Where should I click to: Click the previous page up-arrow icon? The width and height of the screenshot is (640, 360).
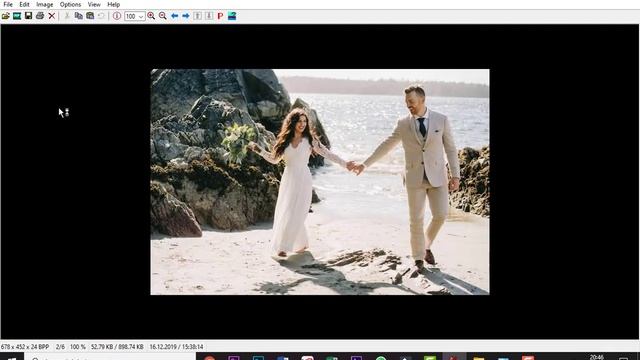pyautogui.click(x=198, y=16)
